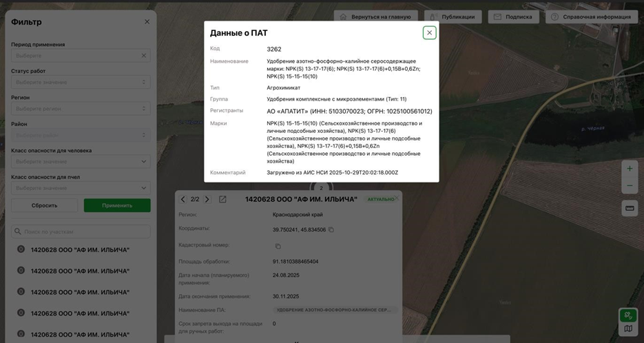
Task: Open the Публикации menu item
Action: point(453,17)
